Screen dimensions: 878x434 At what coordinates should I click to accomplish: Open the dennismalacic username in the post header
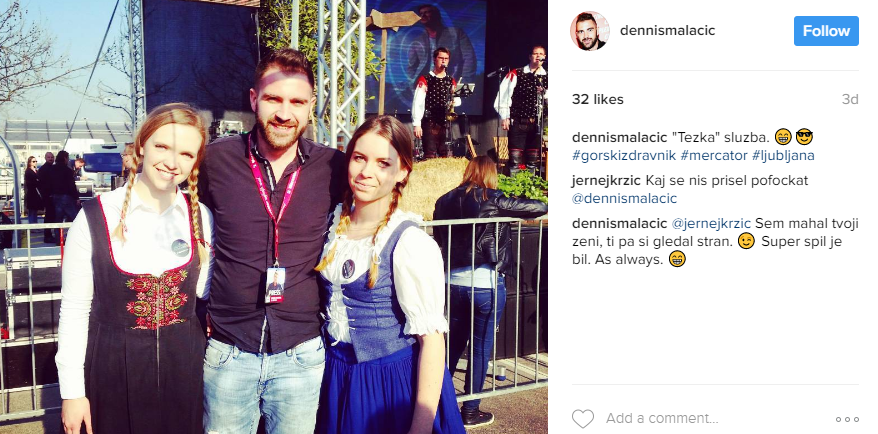click(x=667, y=31)
